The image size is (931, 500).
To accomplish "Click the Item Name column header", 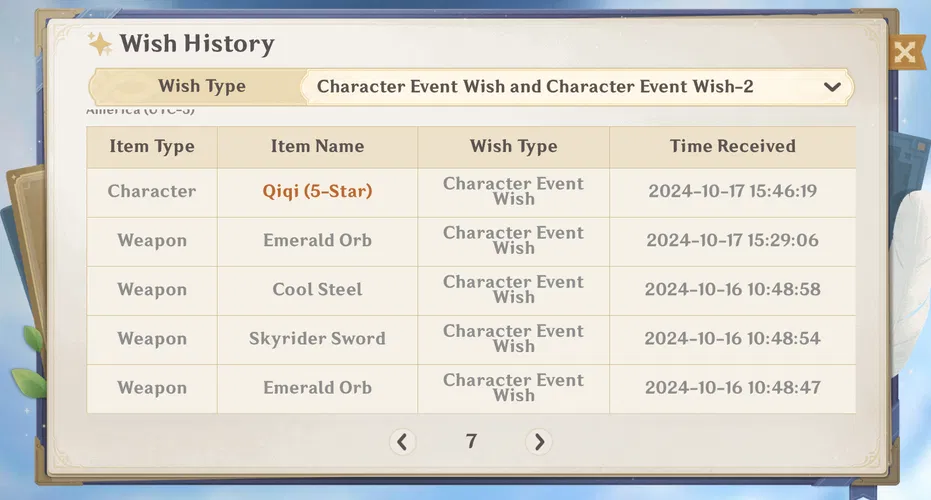I will pyautogui.click(x=317, y=146).
